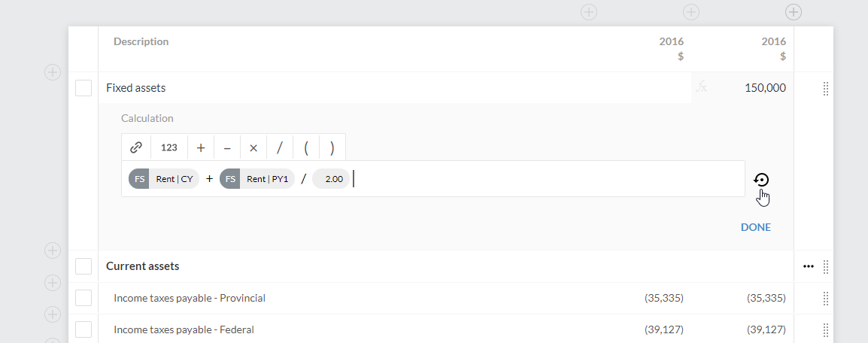868x343 pixels.
Task: Add a column using the top-right plus circle
Action: pos(793,12)
